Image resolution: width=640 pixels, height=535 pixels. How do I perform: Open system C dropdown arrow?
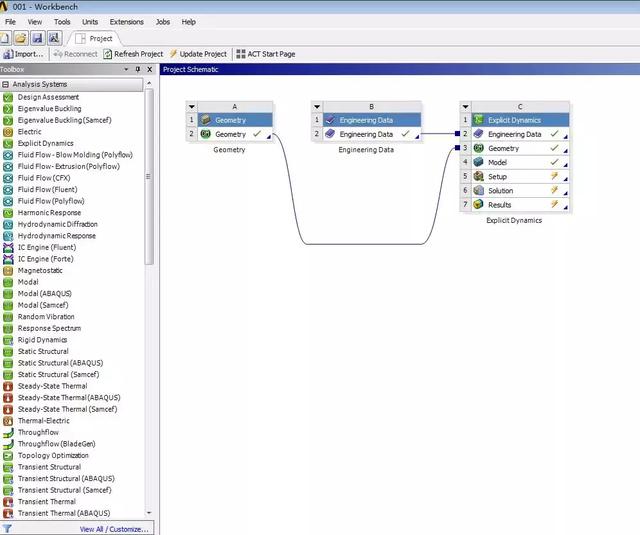tap(465, 107)
